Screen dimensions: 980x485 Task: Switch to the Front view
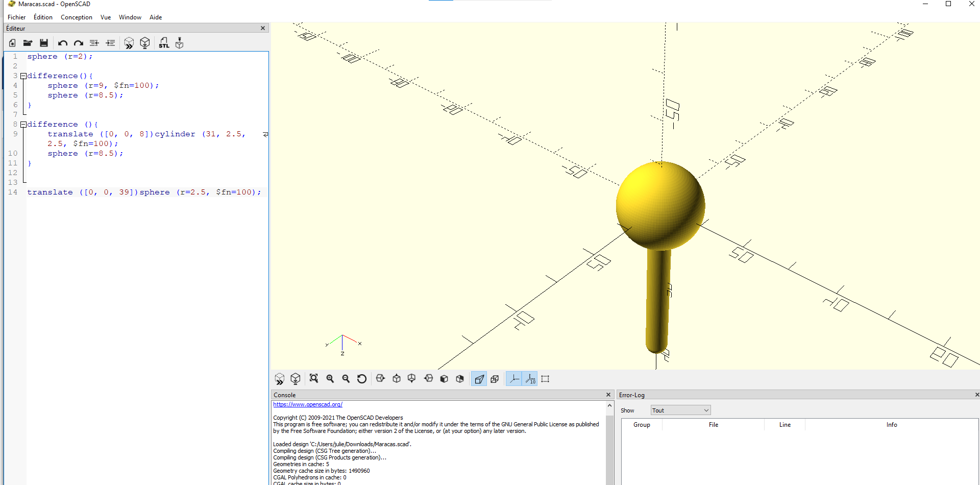(444, 379)
